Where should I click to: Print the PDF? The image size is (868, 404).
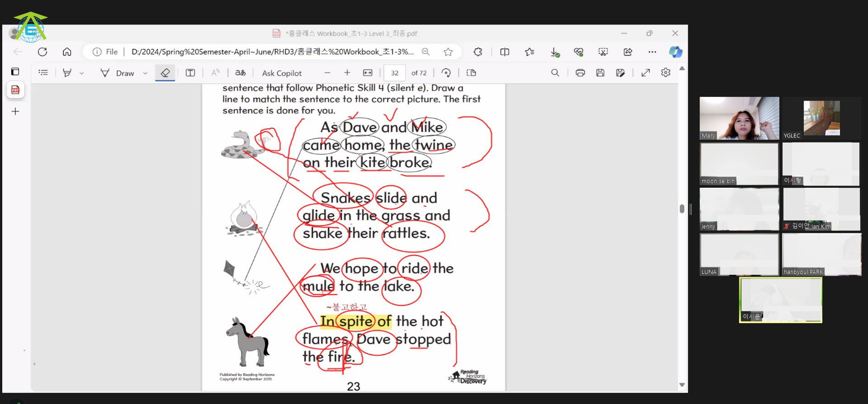[x=580, y=72]
